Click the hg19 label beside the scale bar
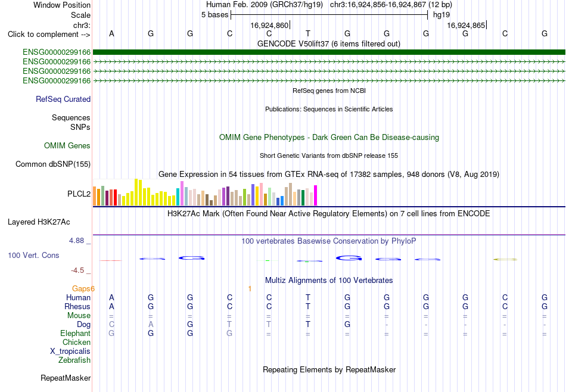 (x=441, y=15)
